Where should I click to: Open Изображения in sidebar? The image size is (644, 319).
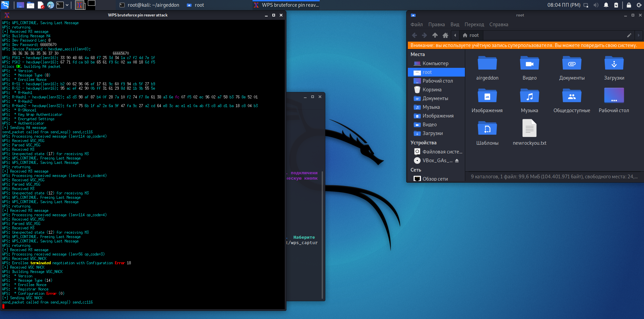(436, 116)
